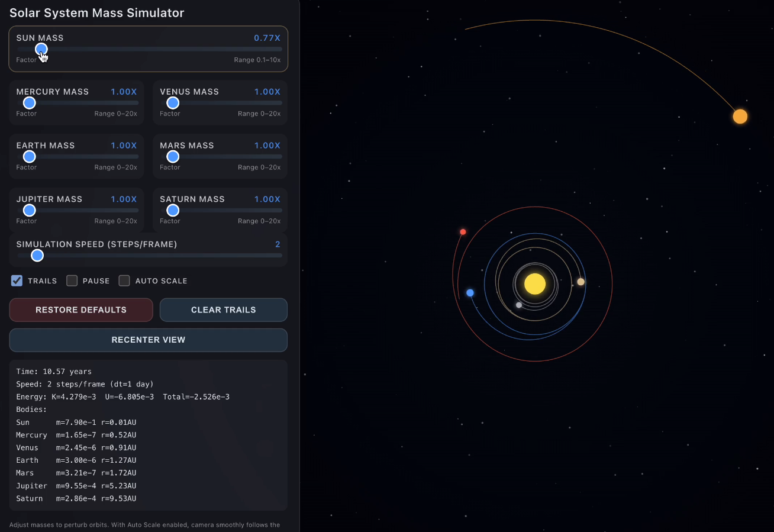This screenshot has height=532, width=774.
Task: Click the Mercury Mass slider handle
Action: point(30,103)
